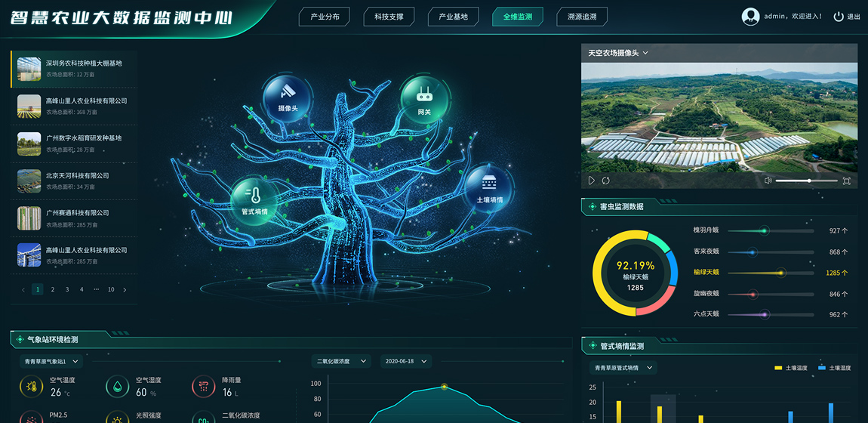
Task: Play the farm camera video
Action: [x=592, y=181]
